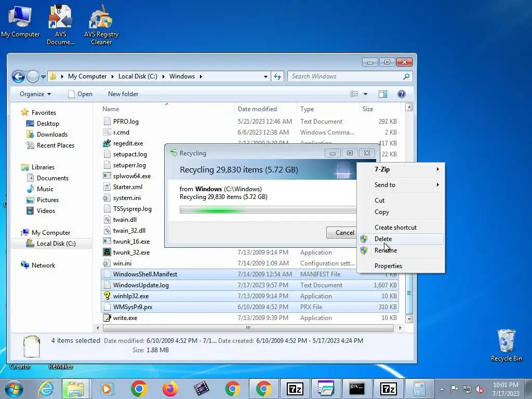This screenshot has width=532, height=399.
Task: Change view using the views icon
Action: tap(354, 94)
